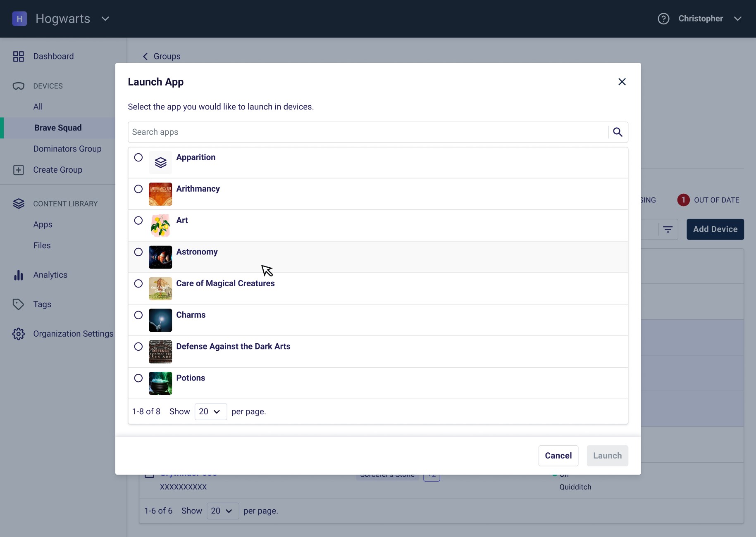Select Brave Squad group
Image resolution: width=756 pixels, height=537 pixels.
pos(58,128)
